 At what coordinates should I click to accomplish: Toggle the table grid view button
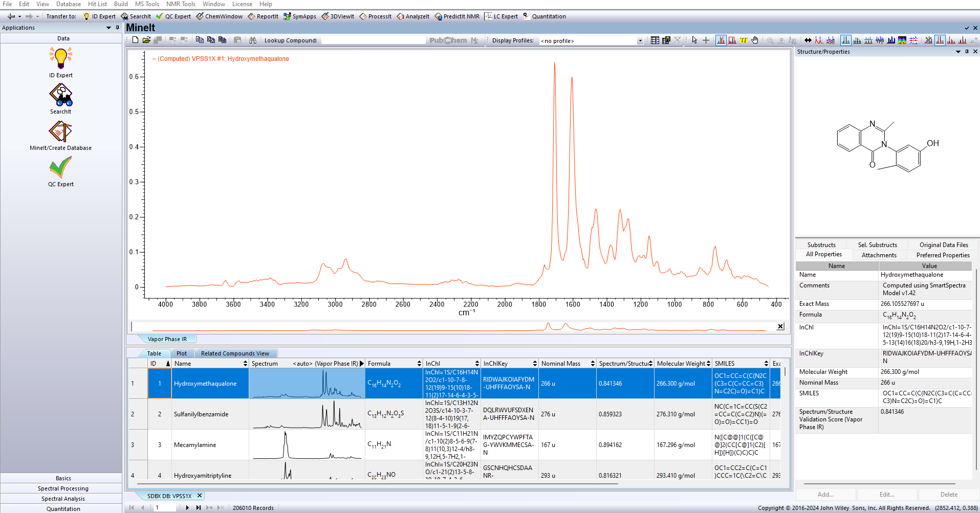tap(655, 40)
